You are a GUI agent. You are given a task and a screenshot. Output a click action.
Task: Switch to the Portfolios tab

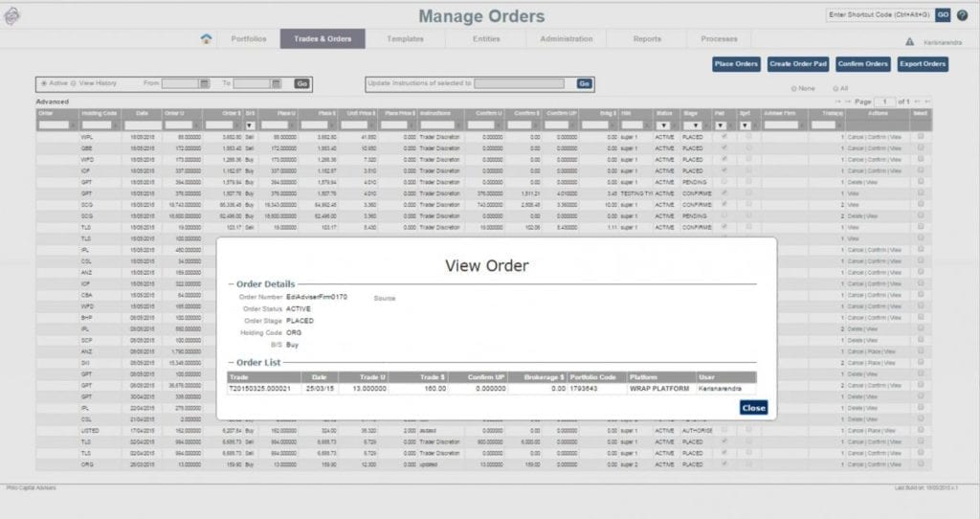[x=248, y=39]
